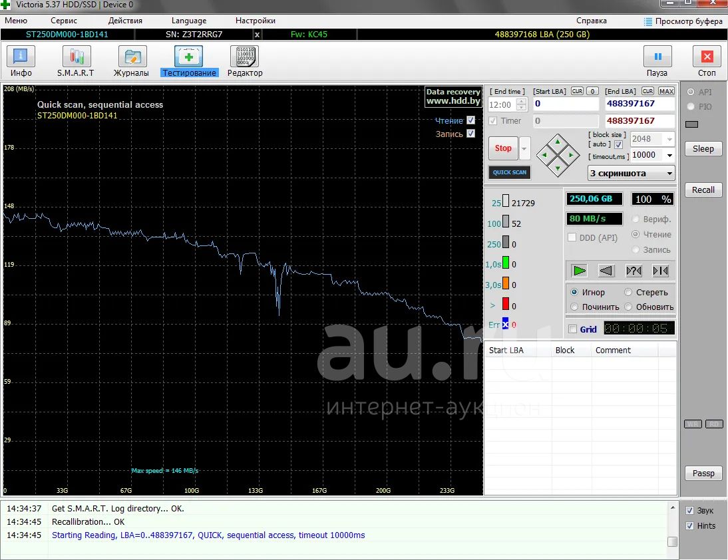Switch to the Тестирование surface test view
The image size is (728, 560).
[189, 61]
